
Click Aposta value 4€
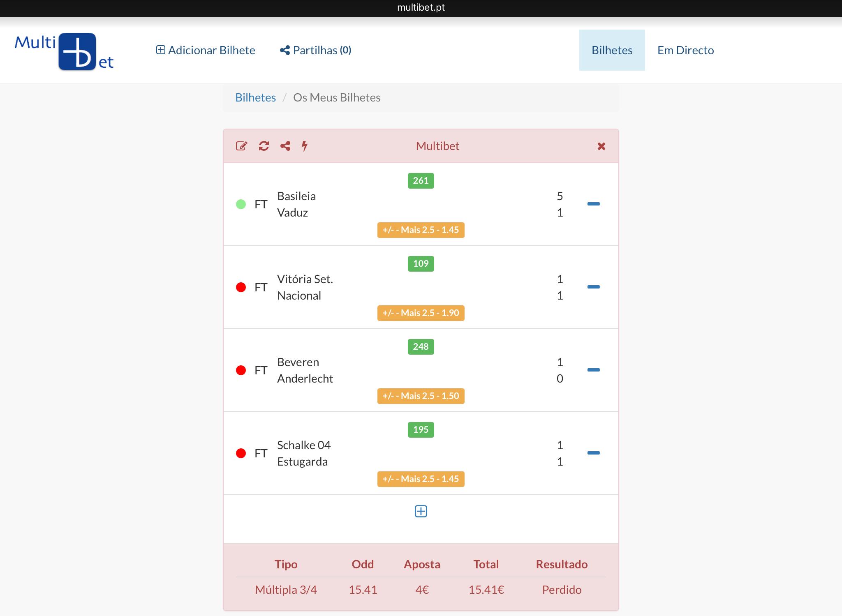click(x=422, y=590)
